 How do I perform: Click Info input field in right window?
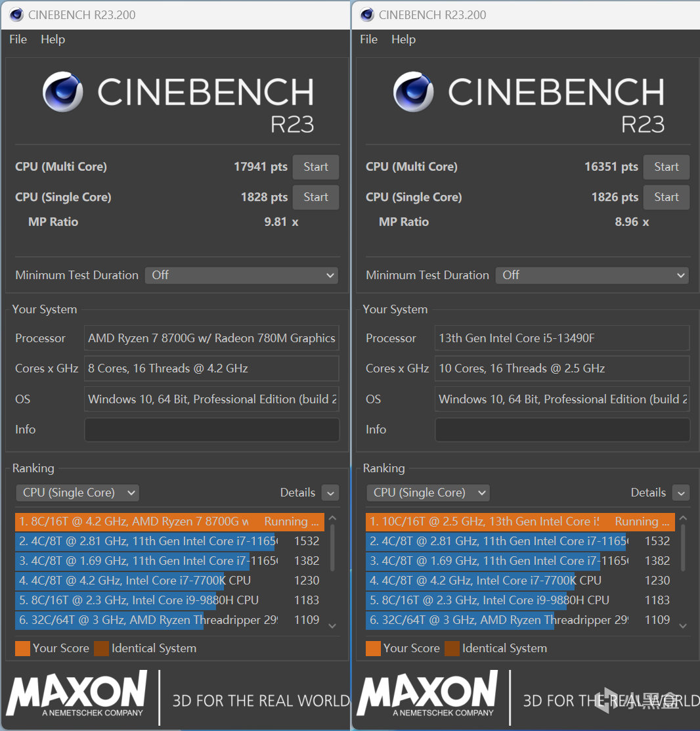(x=562, y=430)
